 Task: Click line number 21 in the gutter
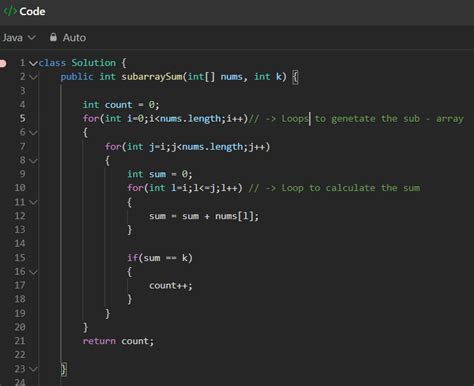[x=20, y=341]
